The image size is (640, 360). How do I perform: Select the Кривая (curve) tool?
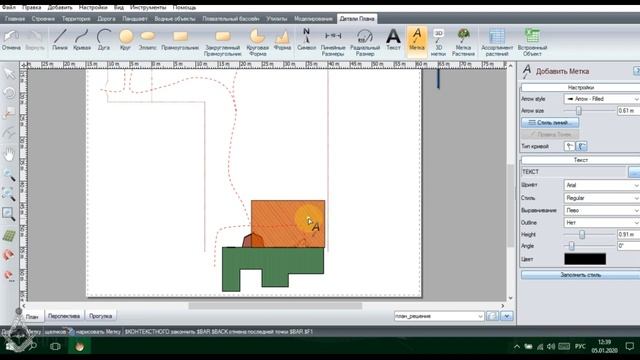[x=82, y=40]
